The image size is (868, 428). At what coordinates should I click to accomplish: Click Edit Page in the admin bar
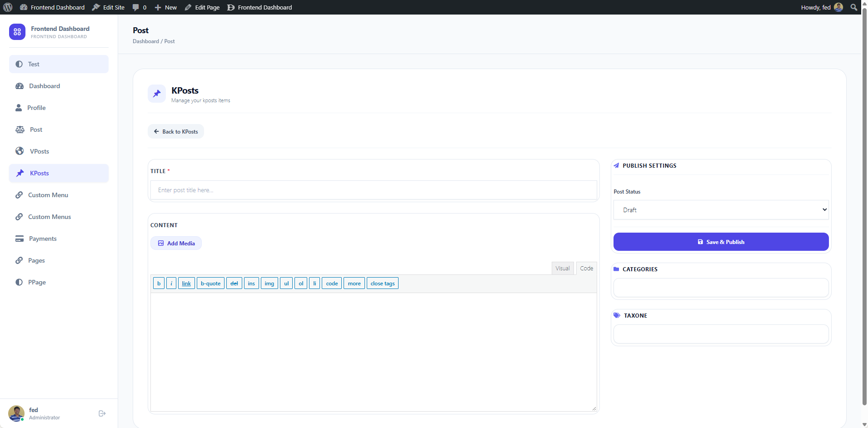[202, 7]
